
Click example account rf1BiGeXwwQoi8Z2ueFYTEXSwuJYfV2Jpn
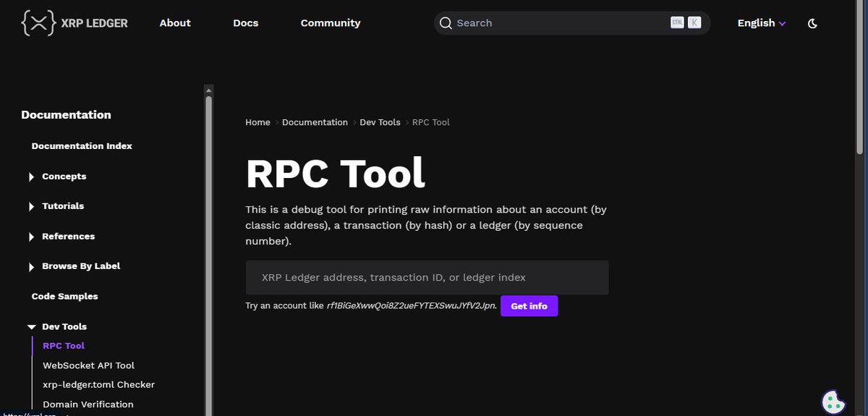(412, 306)
